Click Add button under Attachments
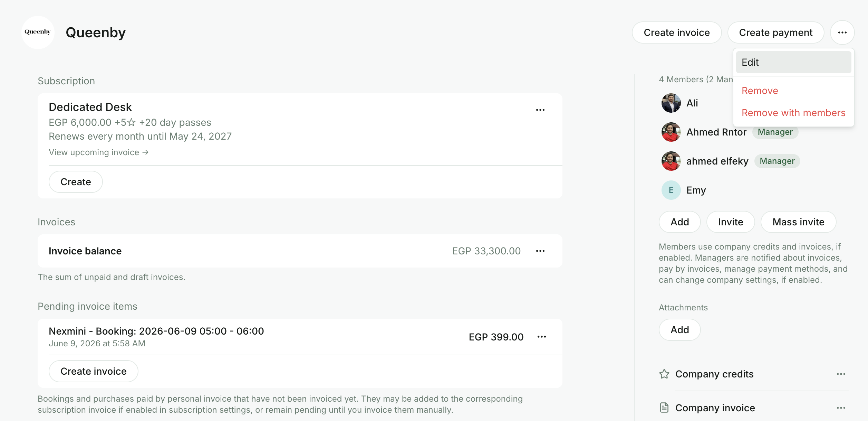Image resolution: width=868 pixels, height=421 pixels. [679, 330]
